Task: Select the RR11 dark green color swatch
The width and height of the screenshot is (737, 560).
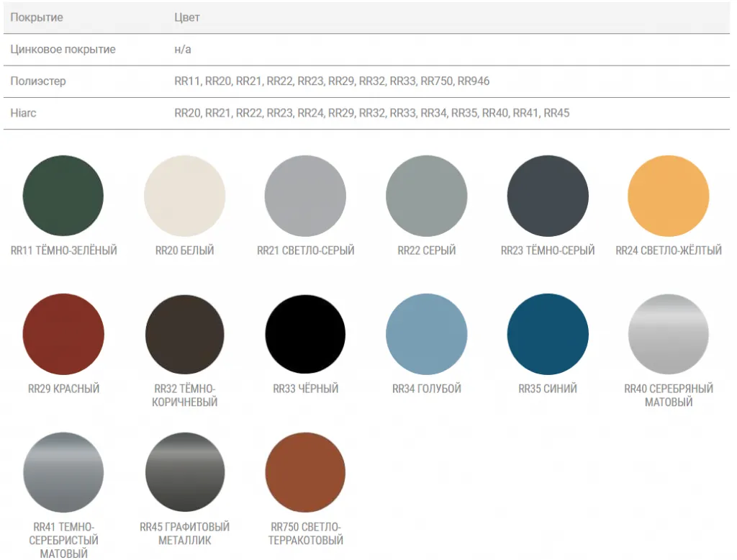Action: tap(63, 196)
